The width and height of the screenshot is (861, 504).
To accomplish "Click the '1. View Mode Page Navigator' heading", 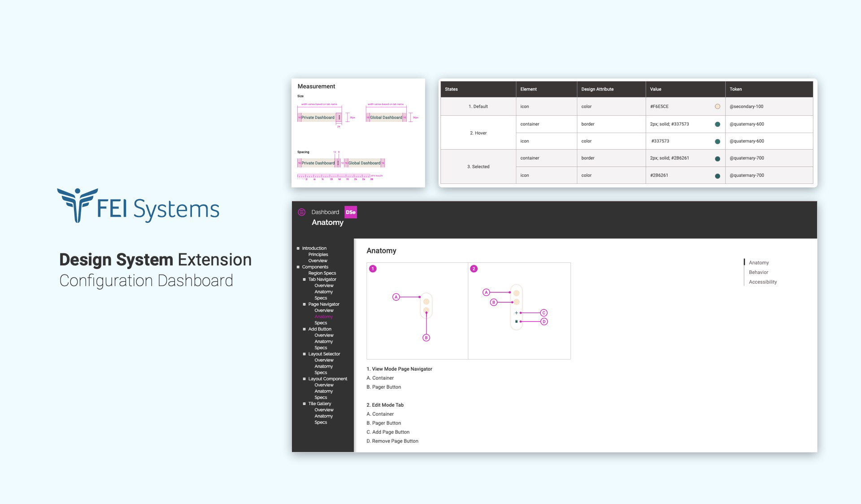I will (x=399, y=369).
